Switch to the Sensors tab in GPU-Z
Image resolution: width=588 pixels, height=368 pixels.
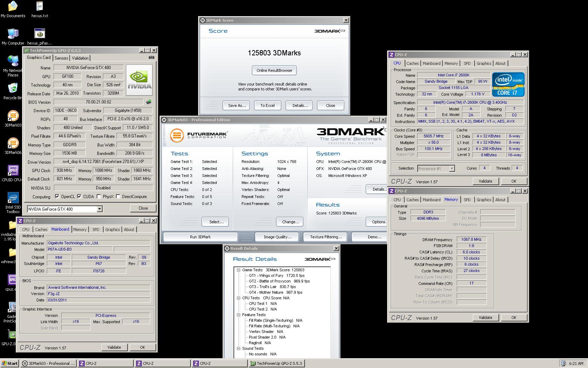click(x=61, y=58)
